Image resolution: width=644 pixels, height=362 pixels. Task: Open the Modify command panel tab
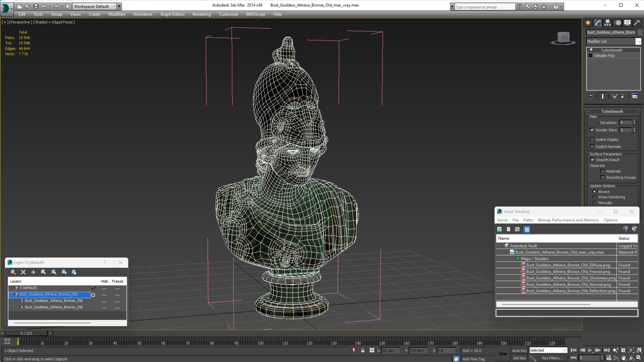click(x=598, y=23)
